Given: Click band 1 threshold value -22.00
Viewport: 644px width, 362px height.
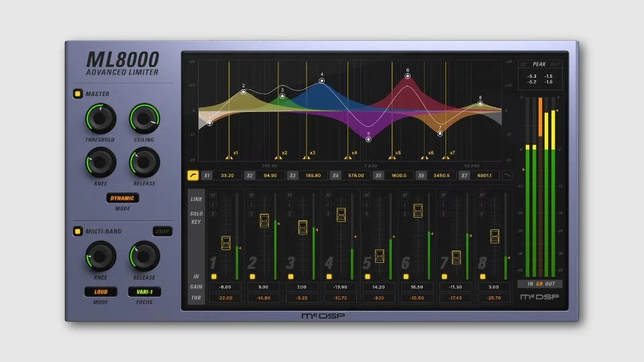Looking at the screenshot, I should coord(225,298).
